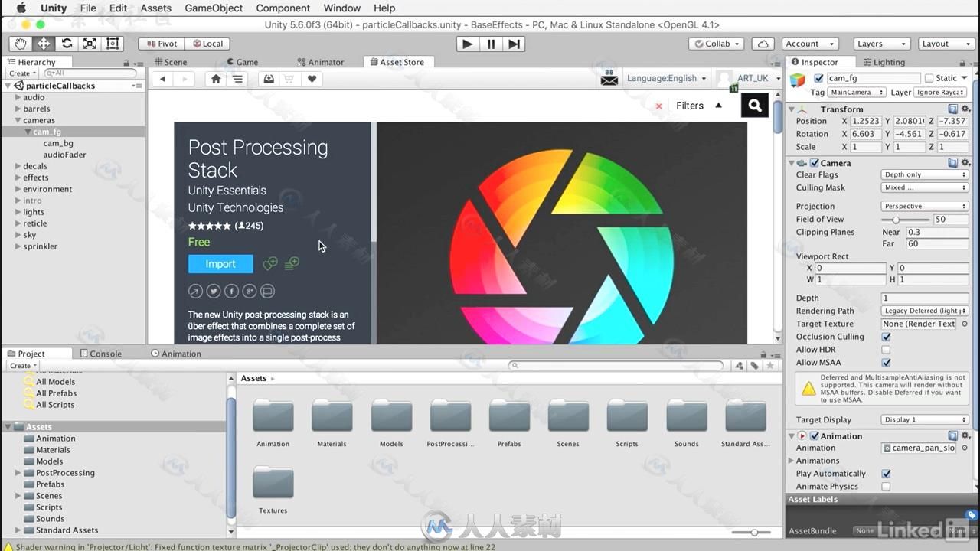Go forward in Asset Store
This screenshot has height=551, width=980.
click(184, 79)
